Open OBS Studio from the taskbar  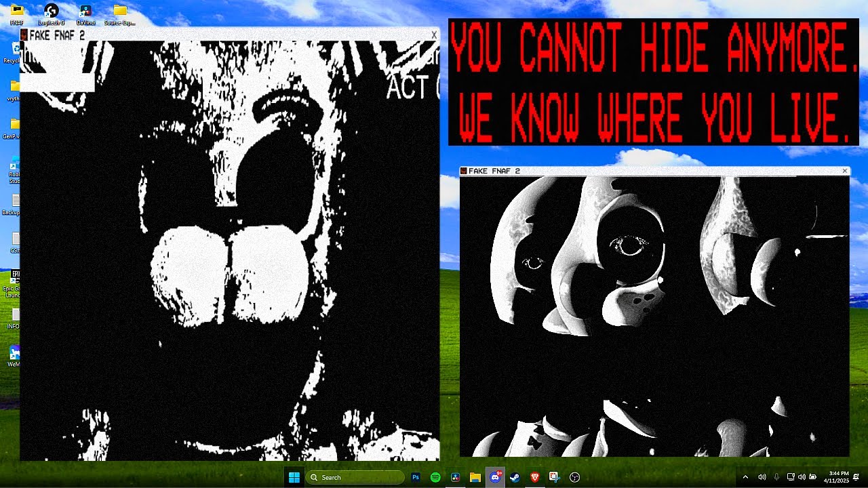click(x=575, y=477)
